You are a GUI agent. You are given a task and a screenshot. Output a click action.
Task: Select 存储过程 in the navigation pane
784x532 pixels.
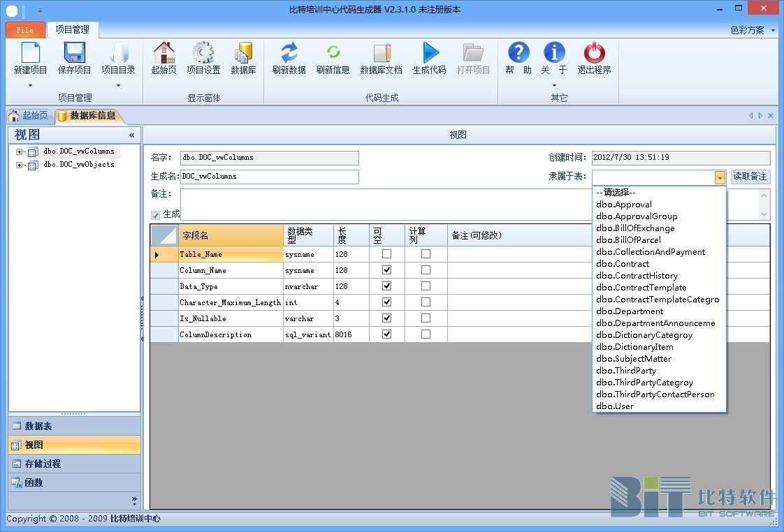(x=43, y=464)
